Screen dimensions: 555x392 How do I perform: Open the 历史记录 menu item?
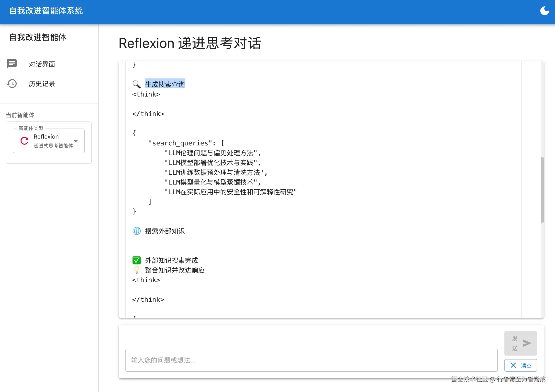coord(42,84)
